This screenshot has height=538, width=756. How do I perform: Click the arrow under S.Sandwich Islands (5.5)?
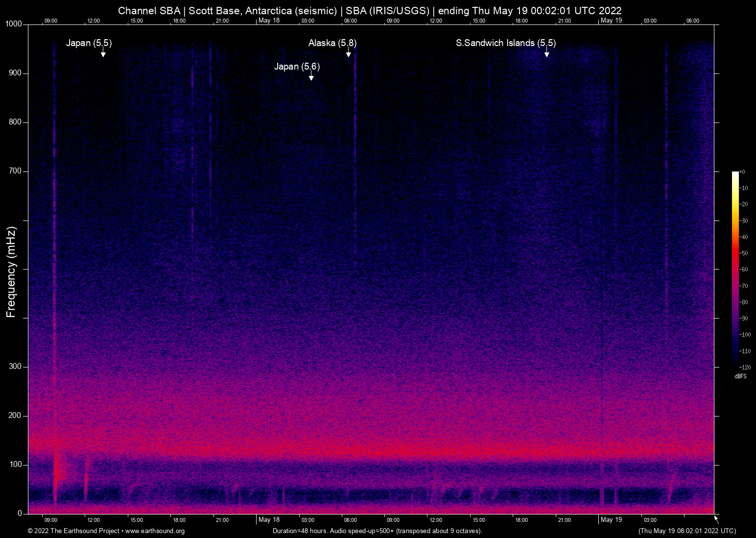click(546, 53)
